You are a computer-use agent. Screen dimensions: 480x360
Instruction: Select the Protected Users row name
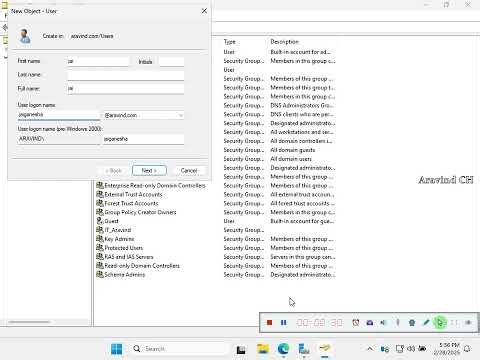(x=124, y=248)
